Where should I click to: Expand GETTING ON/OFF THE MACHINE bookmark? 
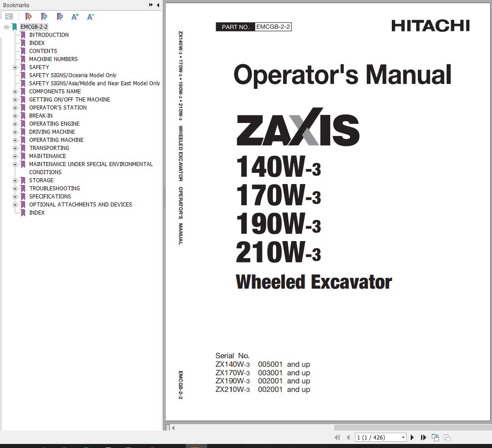coord(15,100)
